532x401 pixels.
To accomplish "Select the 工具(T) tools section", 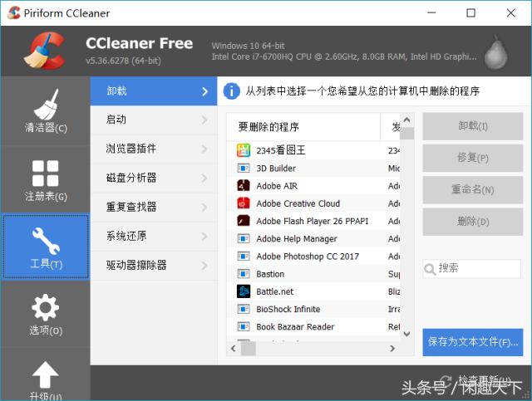I will coord(46,247).
